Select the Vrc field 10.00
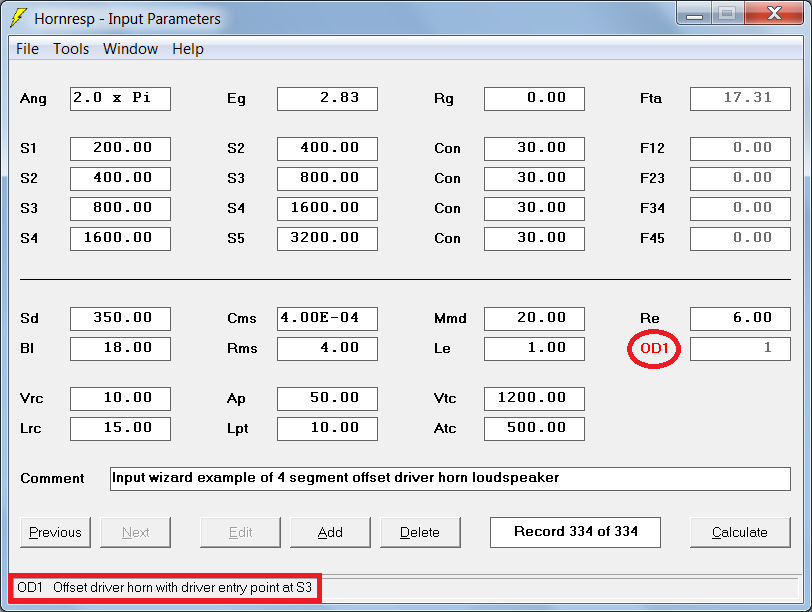Image resolution: width=812 pixels, height=612 pixels. pos(120,399)
